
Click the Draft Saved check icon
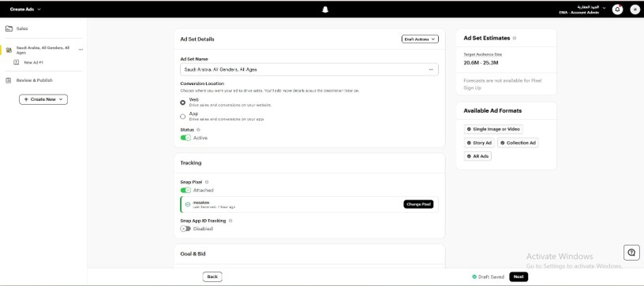(474, 277)
